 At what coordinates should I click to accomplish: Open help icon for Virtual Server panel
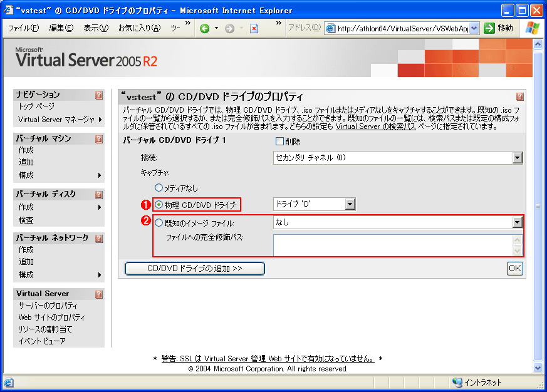click(x=99, y=294)
